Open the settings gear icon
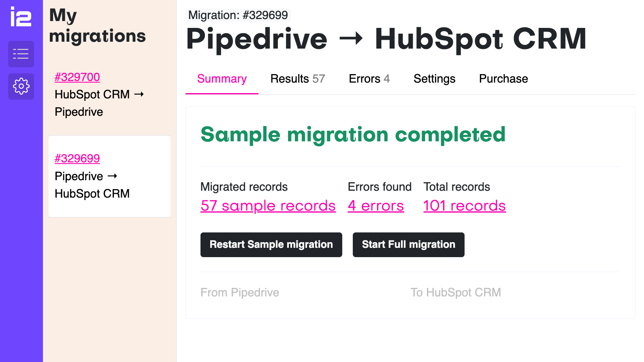The height and width of the screenshot is (362, 644). (21, 86)
